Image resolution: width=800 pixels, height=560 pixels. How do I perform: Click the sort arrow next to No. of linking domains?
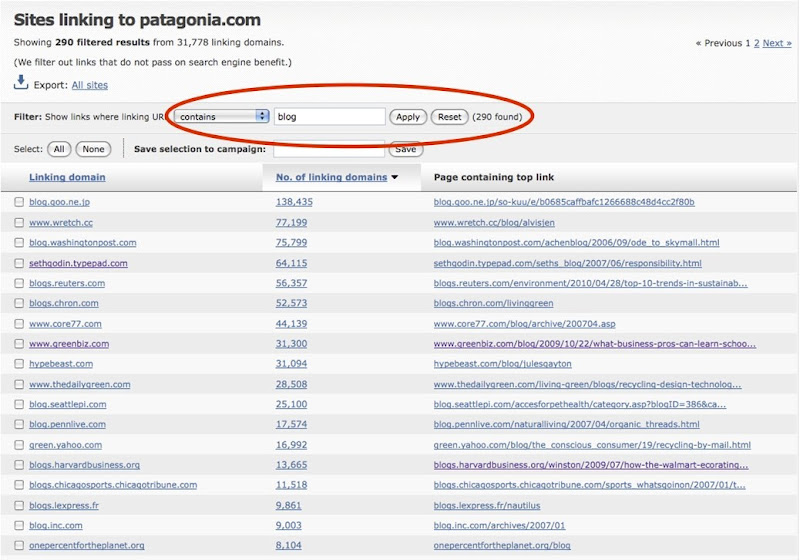click(x=394, y=177)
